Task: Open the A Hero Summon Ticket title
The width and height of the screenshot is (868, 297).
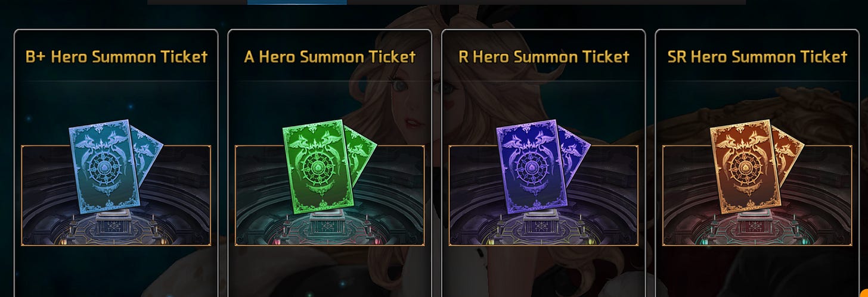Action: pyautogui.click(x=330, y=57)
